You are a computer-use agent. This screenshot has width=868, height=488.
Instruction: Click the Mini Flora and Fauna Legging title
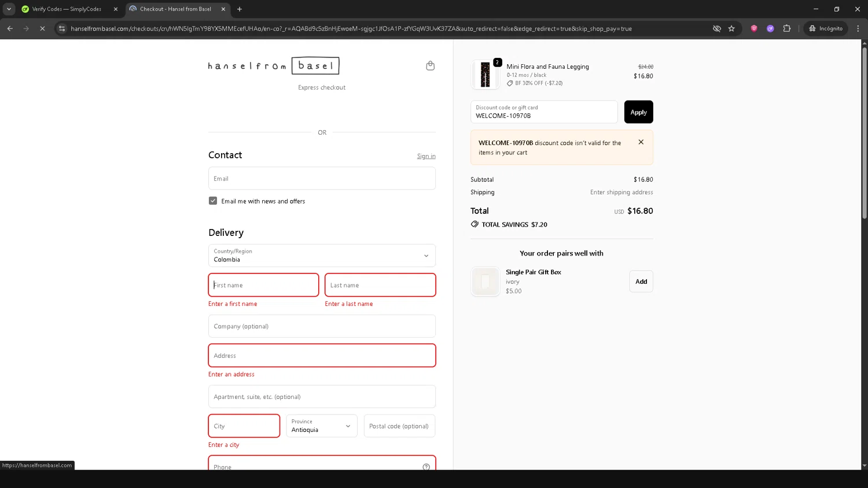[x=548, y=66]
